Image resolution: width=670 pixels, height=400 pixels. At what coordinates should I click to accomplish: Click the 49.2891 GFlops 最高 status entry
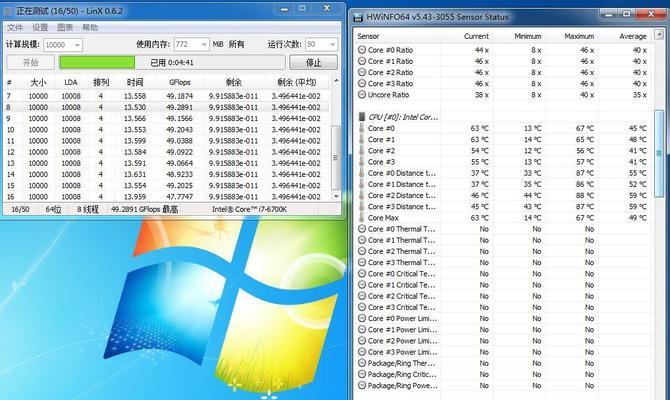(x=144, y=209)
